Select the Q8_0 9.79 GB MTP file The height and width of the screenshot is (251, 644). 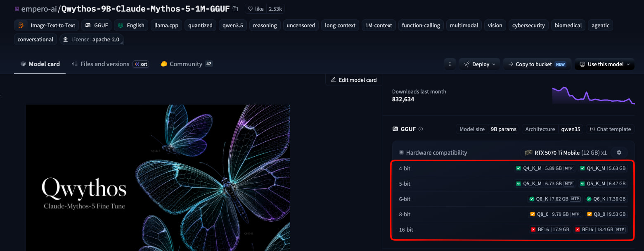point(555,214)
